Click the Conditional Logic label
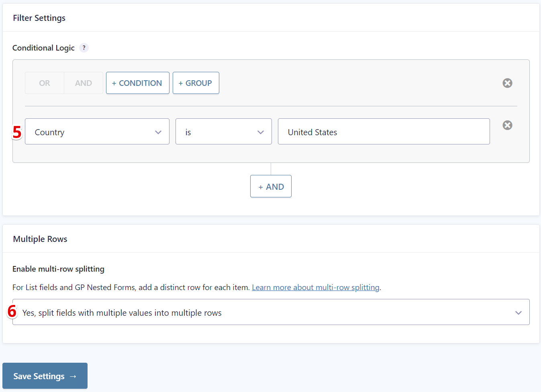The width and height of the screenshot is (541, 392). pos(43,48)
